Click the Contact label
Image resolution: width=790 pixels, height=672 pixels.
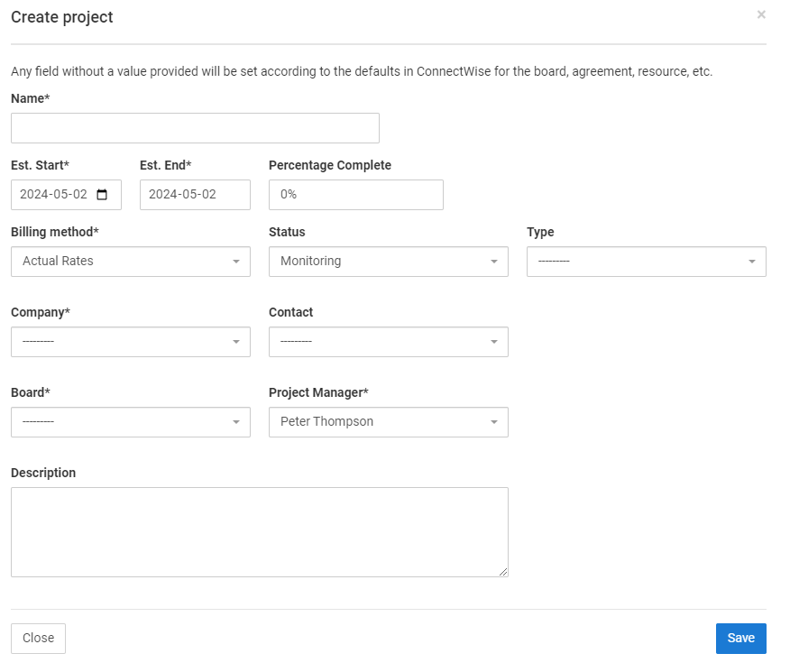coord(290,312)
